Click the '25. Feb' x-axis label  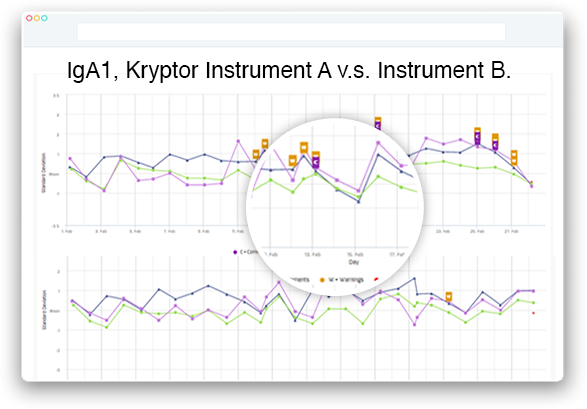pyautogui.click(x=477, y=231)
